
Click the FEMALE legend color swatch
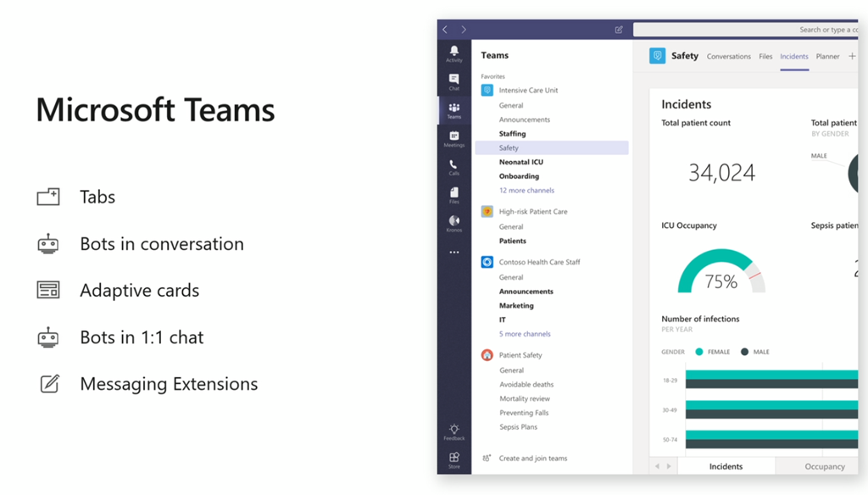pos(699,352)
